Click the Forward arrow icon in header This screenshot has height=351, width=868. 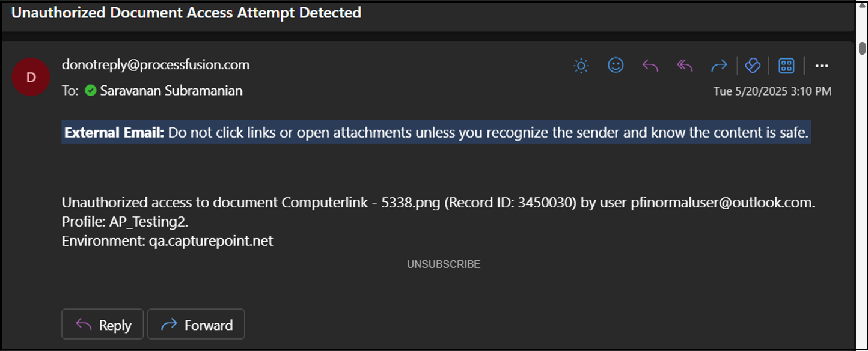[x=719, y=66]
